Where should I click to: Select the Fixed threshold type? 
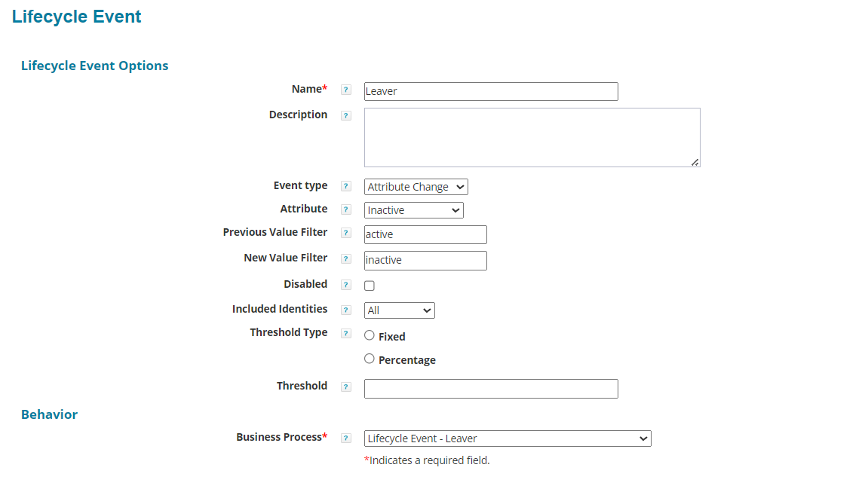coord(370,335)
